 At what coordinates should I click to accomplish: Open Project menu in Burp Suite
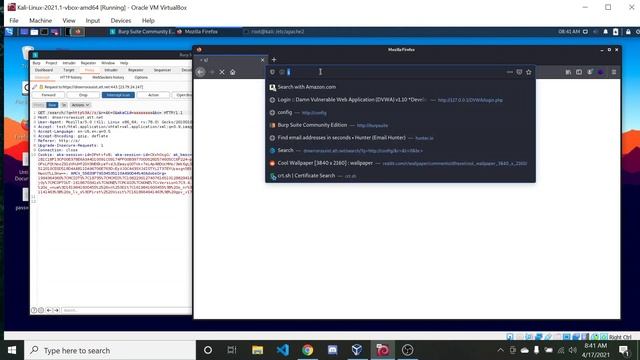[51, 63]
